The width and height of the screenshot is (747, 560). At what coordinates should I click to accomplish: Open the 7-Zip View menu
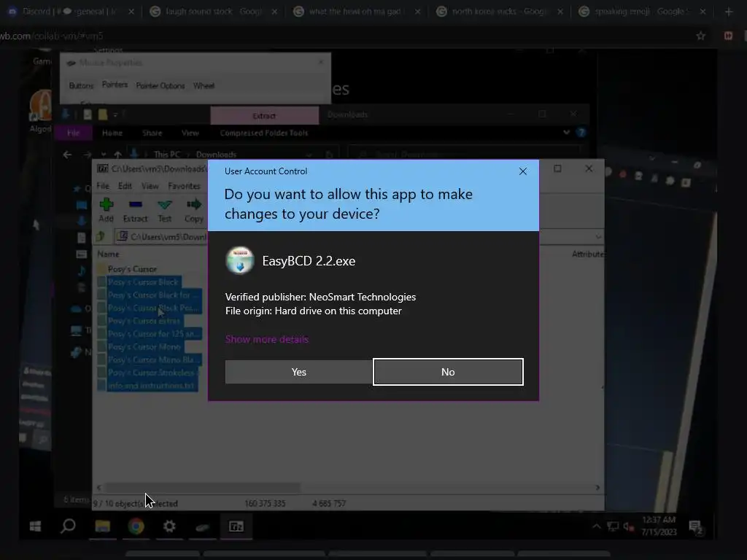click(150, 186)
